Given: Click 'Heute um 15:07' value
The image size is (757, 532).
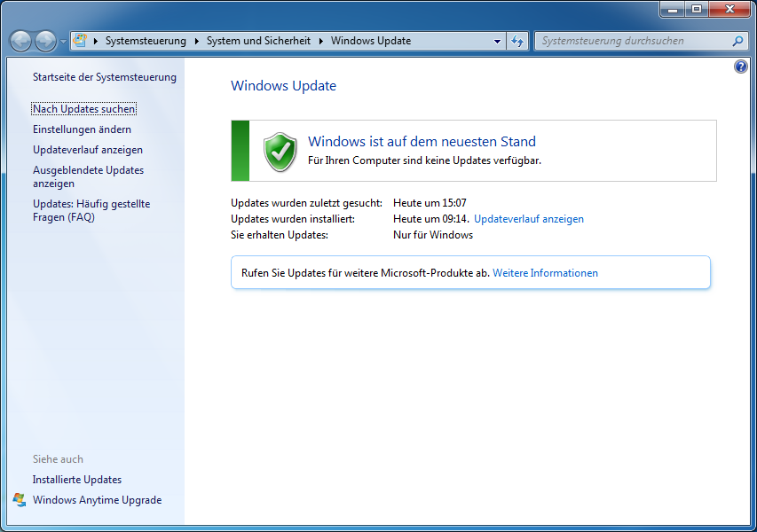Looking at the screenshot, I should 430,203.
